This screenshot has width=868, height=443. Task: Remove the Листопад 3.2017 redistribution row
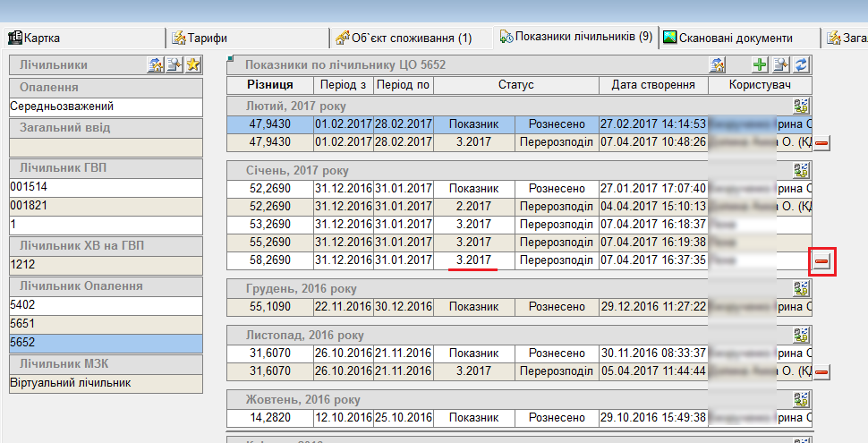[x=821, y=371]
